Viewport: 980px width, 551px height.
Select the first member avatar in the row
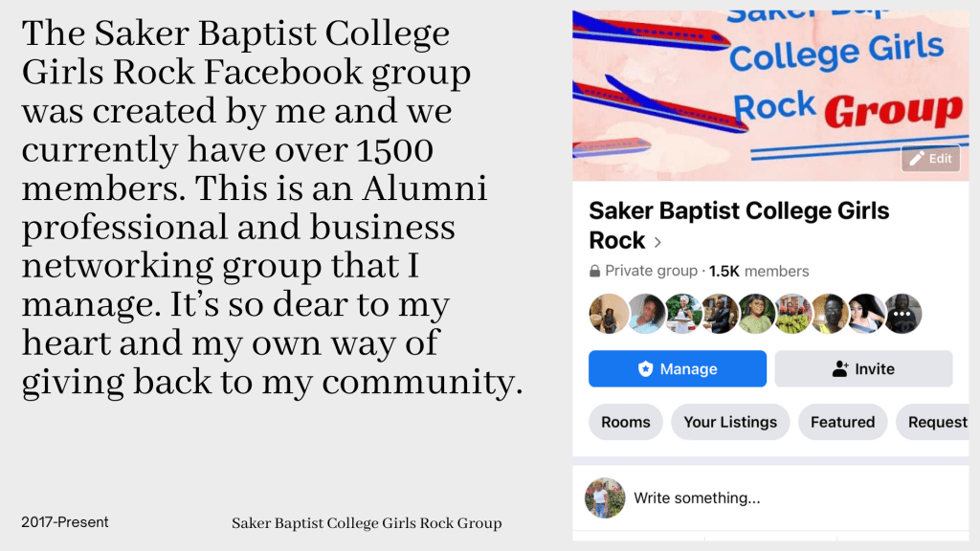(x=609, y=314)
